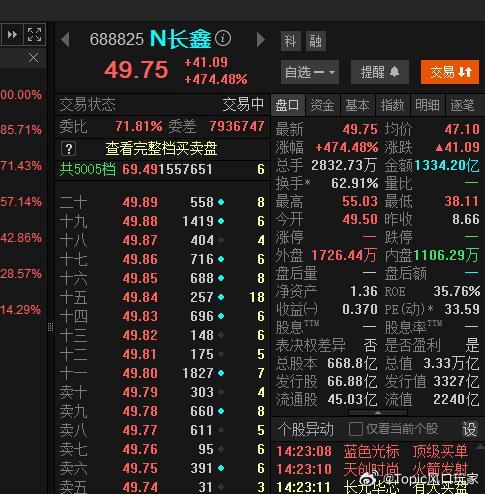Open the orange 交易 trade button
The width and height of the screenshot is (485, 494).
[450, 72]
